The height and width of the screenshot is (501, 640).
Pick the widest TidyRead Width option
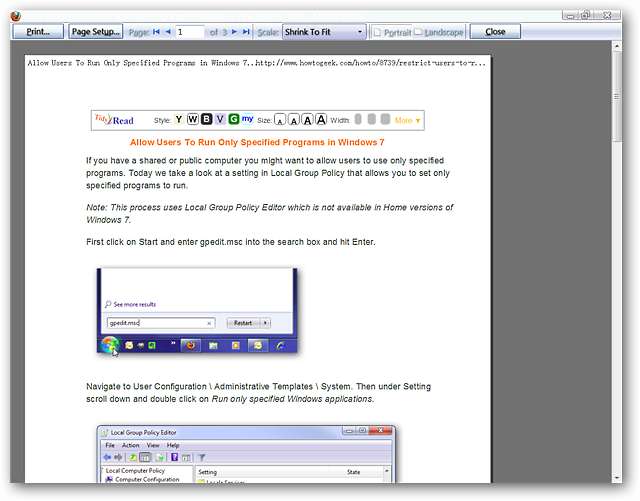point(385,119)
